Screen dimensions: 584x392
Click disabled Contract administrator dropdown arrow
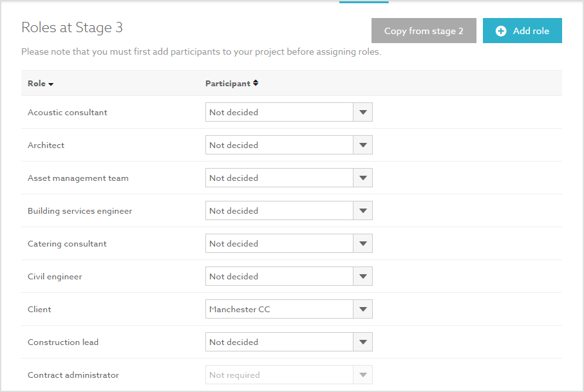pyautogui.click(x=363, y=375)
